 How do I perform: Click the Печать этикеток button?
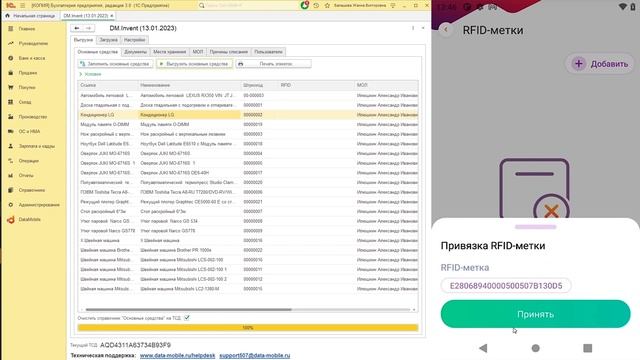coord(273,64)
